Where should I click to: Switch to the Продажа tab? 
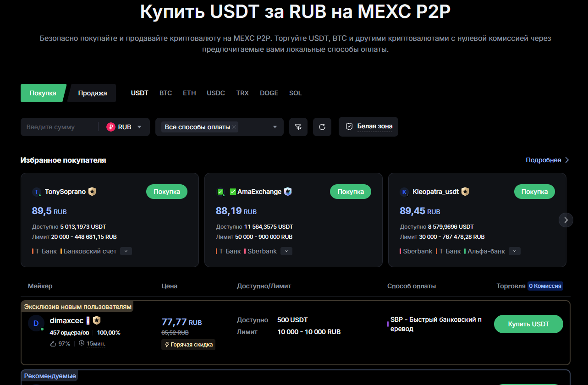[92, 93]
